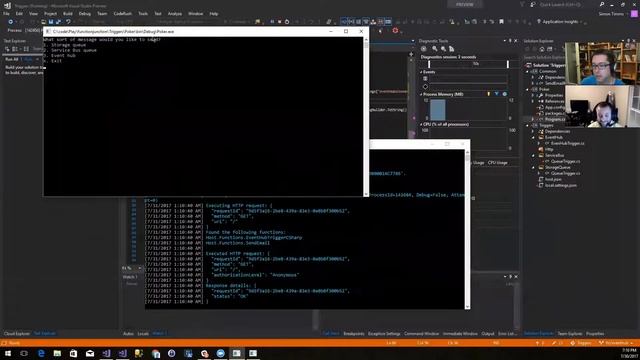Click Run All in Test Explorer
This screenshot has width=640, height=360.
click(x=12, y=59)
